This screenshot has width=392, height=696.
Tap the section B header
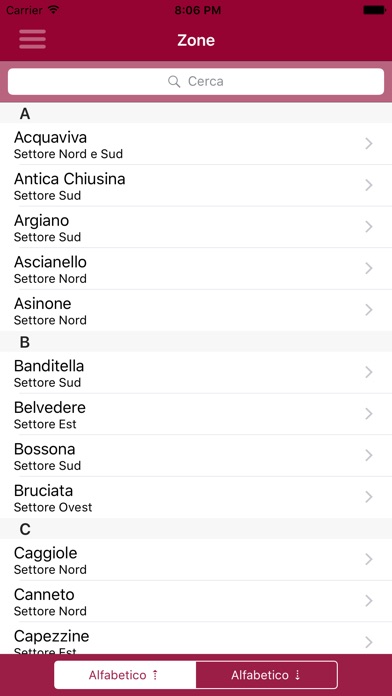(x=196, y=342)
